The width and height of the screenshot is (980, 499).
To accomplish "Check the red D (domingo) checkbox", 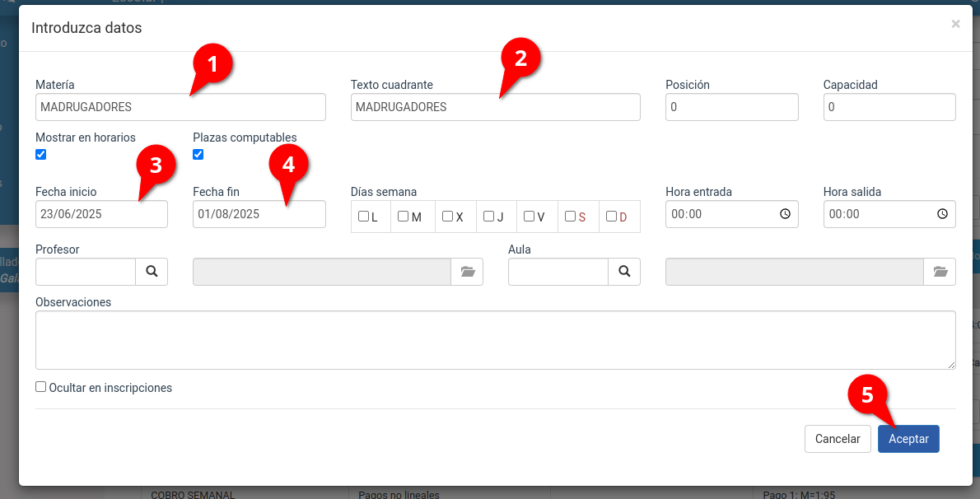I will click(611, 217).
